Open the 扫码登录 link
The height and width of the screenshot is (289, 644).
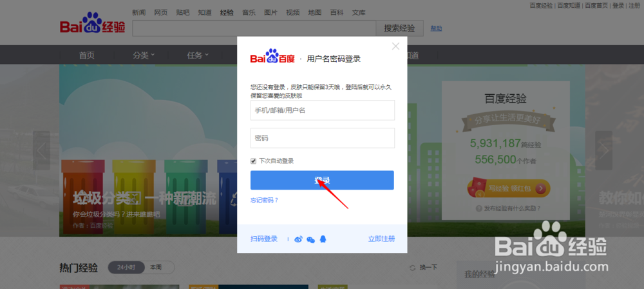click(264, 239)
